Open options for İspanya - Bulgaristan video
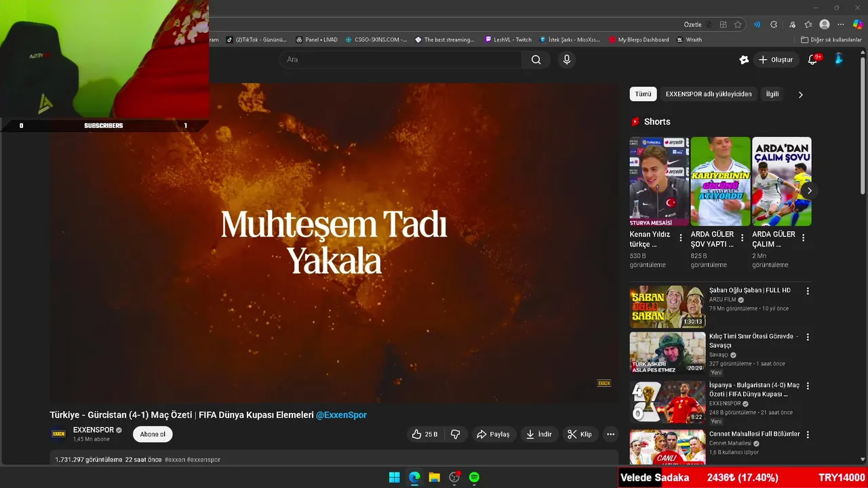The image size is (868, 488). (808, 386)
